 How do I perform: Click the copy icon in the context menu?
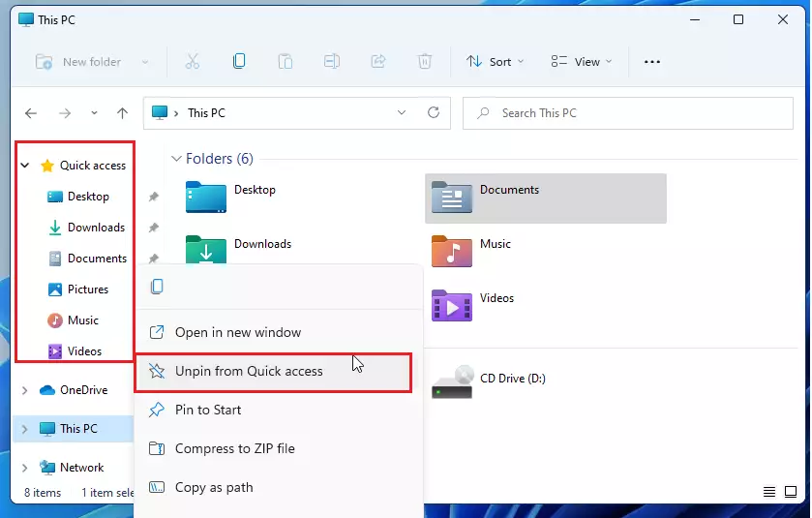(x=157, y=287)
